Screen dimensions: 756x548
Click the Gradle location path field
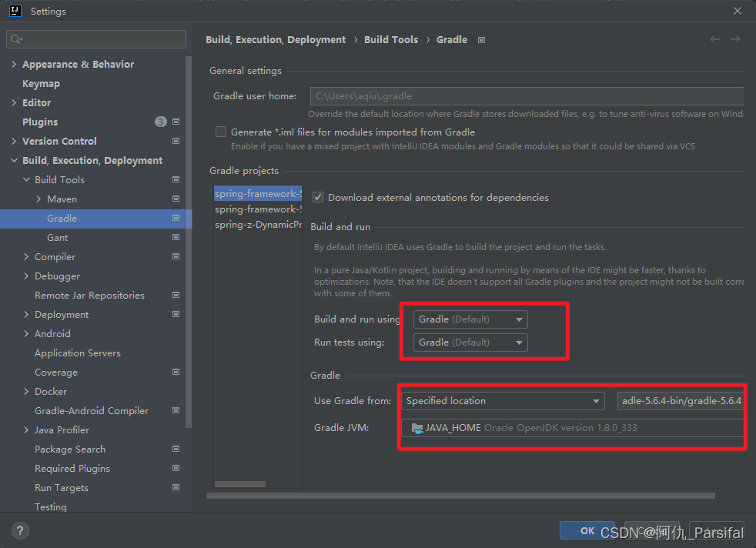[x=681, y=400]
